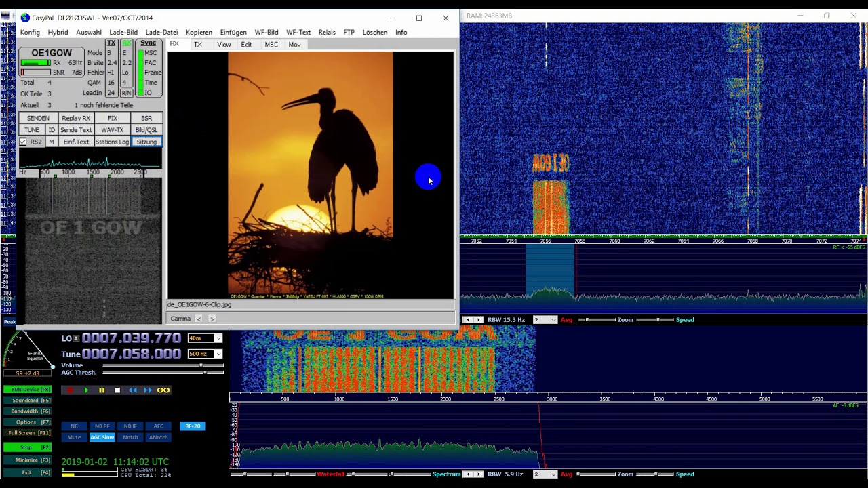Pause playback with the yellow pause icon
This screenshot has height=488, width=868.
click(x=102, y=390)
